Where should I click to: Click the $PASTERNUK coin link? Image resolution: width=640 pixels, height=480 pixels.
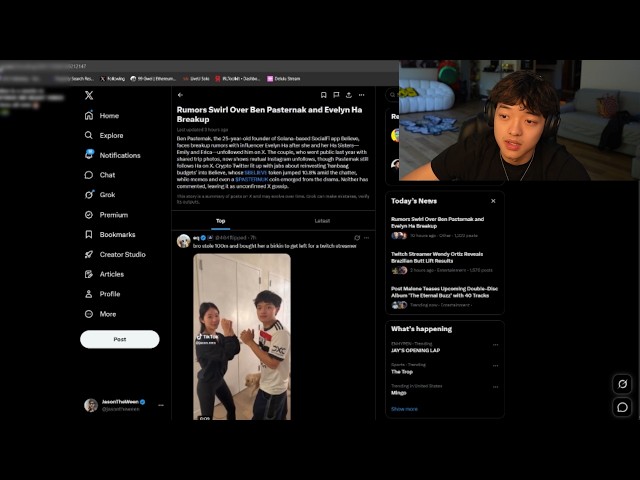point(251,179)
